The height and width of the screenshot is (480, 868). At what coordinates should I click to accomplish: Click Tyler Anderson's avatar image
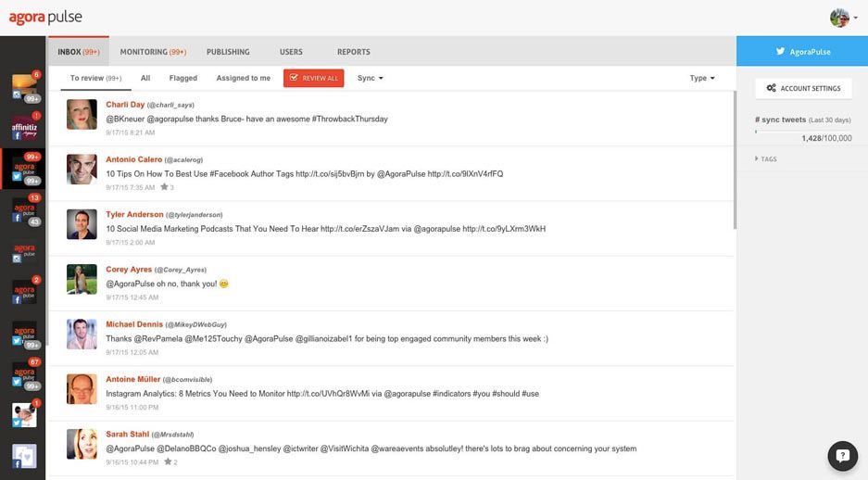point(82,223)
